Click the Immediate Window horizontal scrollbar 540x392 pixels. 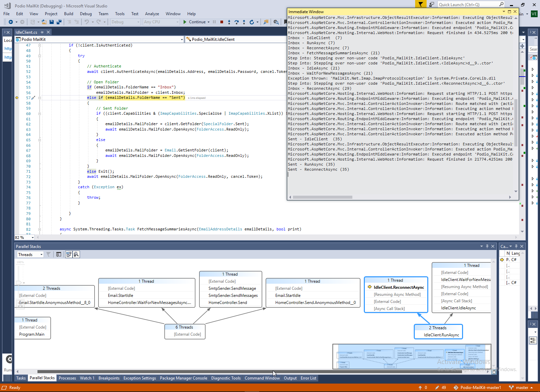pyautogui.click(x=323, y=197)
